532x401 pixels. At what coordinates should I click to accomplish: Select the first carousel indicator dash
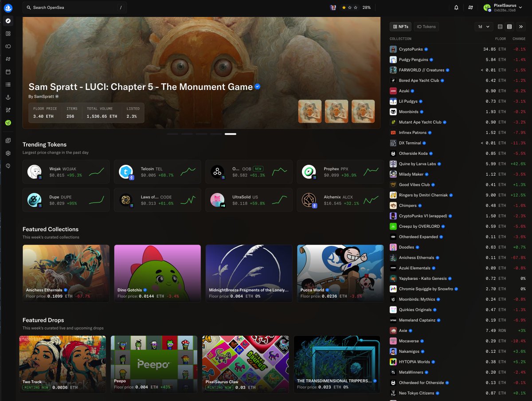coord(172,134)
